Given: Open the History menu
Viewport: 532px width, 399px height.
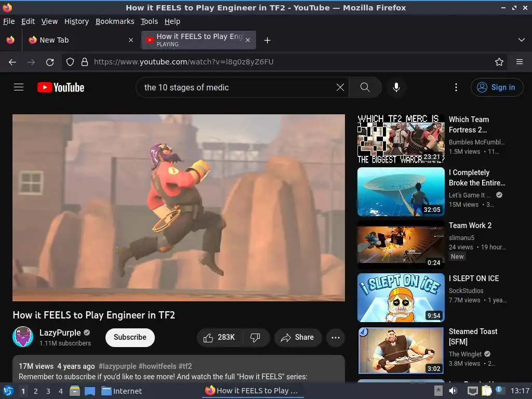Looking at the screenshot, I should (76, 21).
